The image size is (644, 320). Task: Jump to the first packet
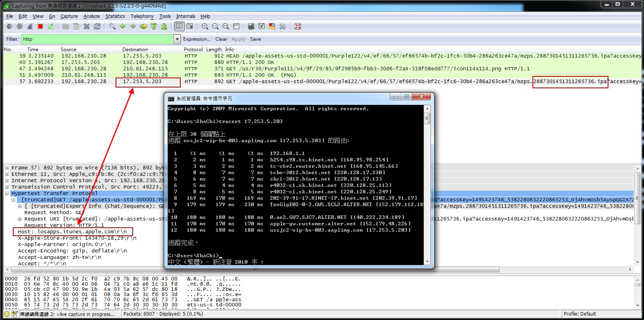point(154,26)
